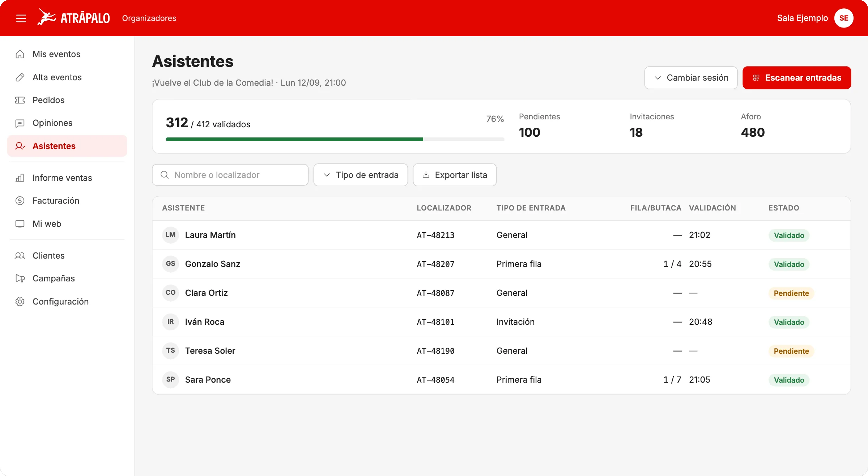
Task: Open the Pedidos section
Action: tap(67, 100)
